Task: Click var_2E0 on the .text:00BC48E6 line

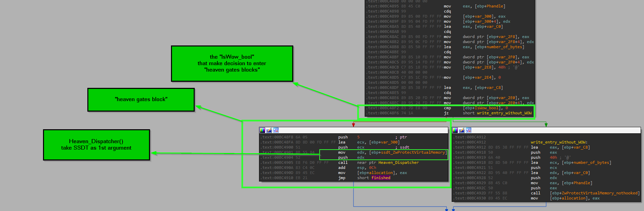Action: tap(507, 98)
